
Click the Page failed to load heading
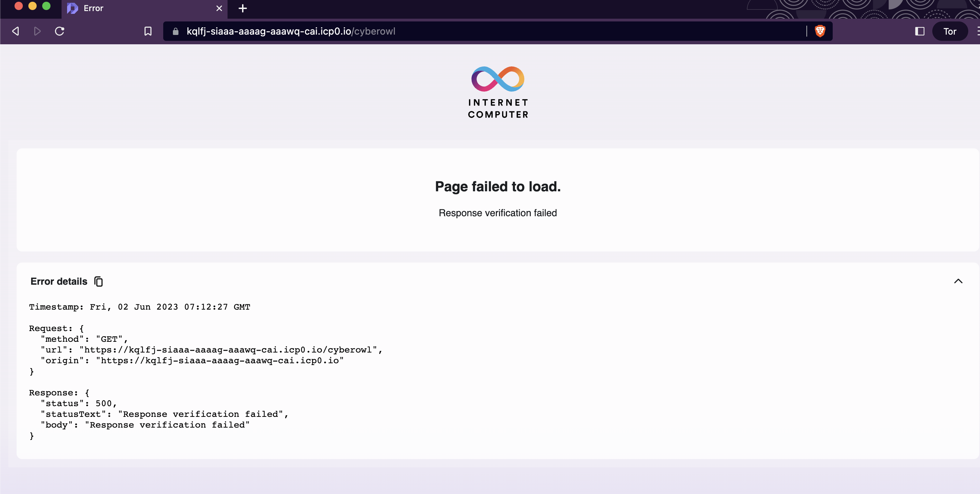click(x=498, y=186)
